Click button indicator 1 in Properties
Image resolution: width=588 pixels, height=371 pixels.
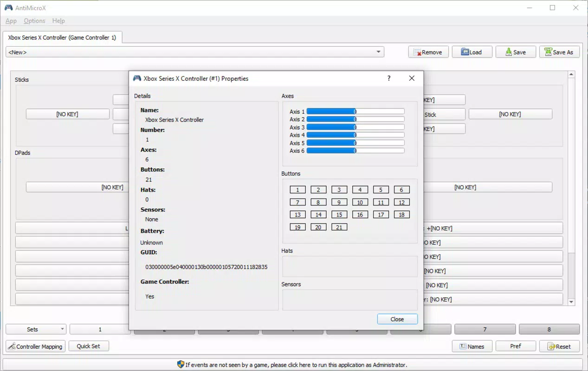297,190
